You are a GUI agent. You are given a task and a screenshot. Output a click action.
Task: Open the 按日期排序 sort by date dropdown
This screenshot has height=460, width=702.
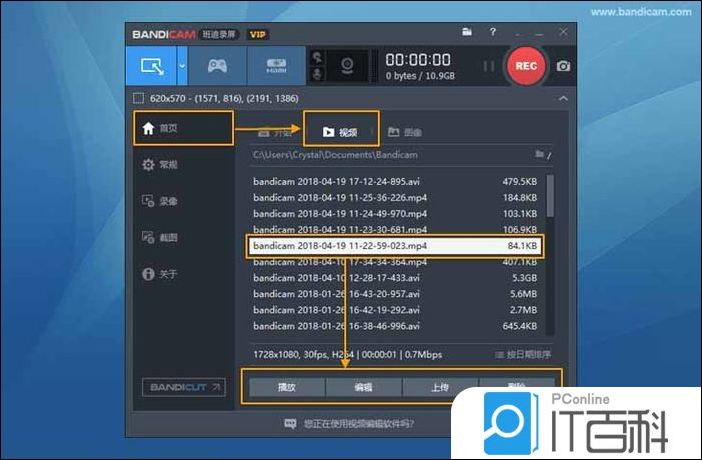coord(523,355)
